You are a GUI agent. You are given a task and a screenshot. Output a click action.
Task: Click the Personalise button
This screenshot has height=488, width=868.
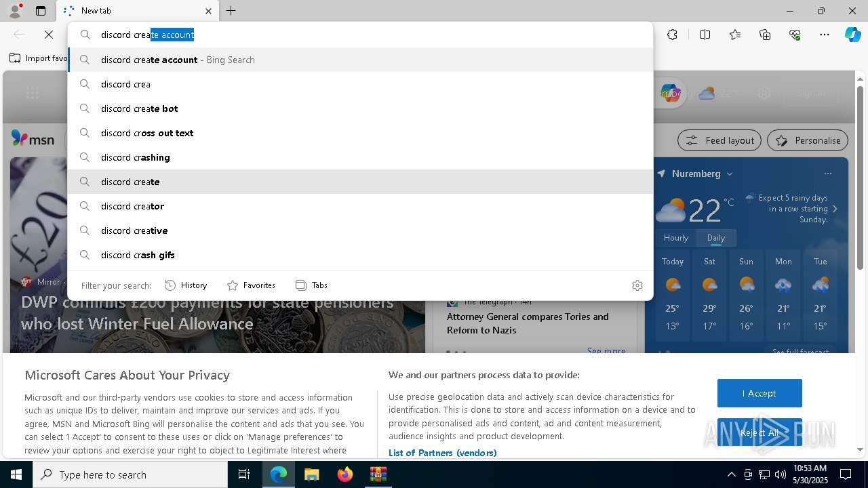pyautogui.click(x=808, y=140)
